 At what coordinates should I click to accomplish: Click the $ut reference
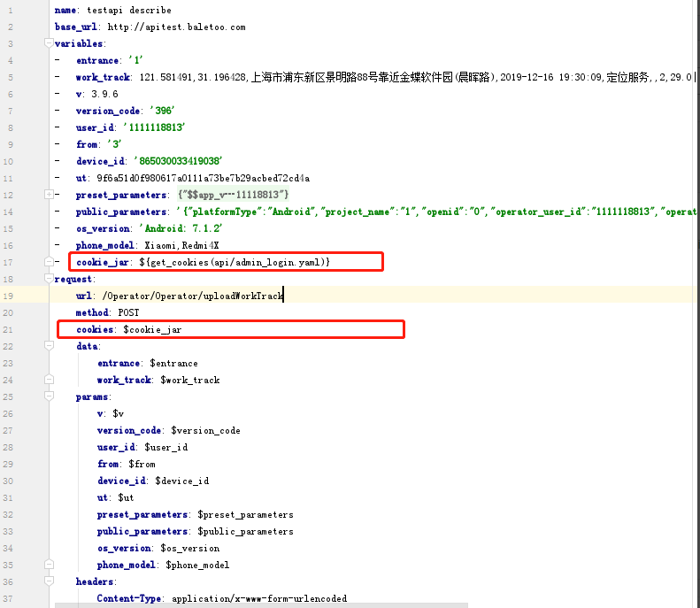click(126, 497)
